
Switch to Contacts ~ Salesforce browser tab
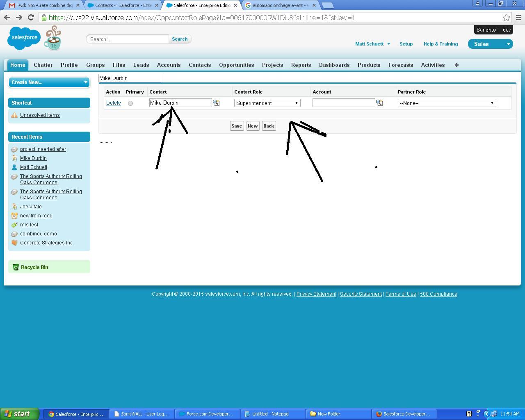123,5
